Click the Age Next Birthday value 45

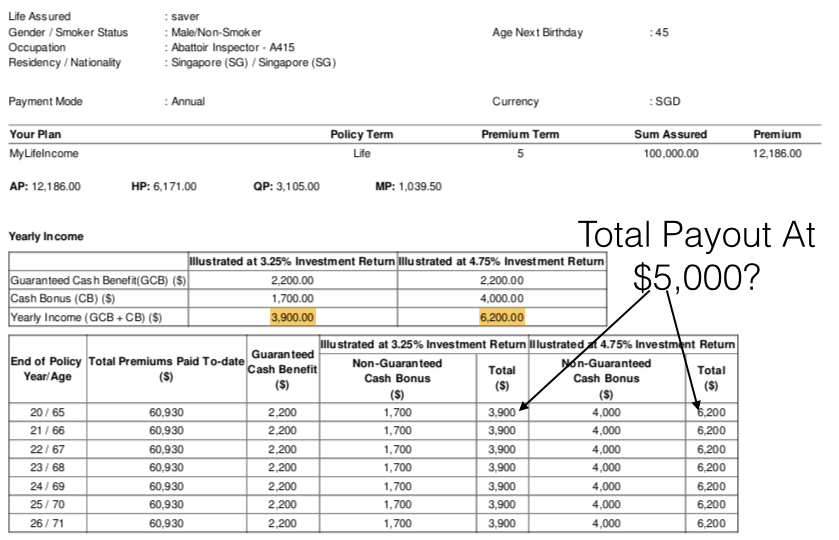point(659,33)
